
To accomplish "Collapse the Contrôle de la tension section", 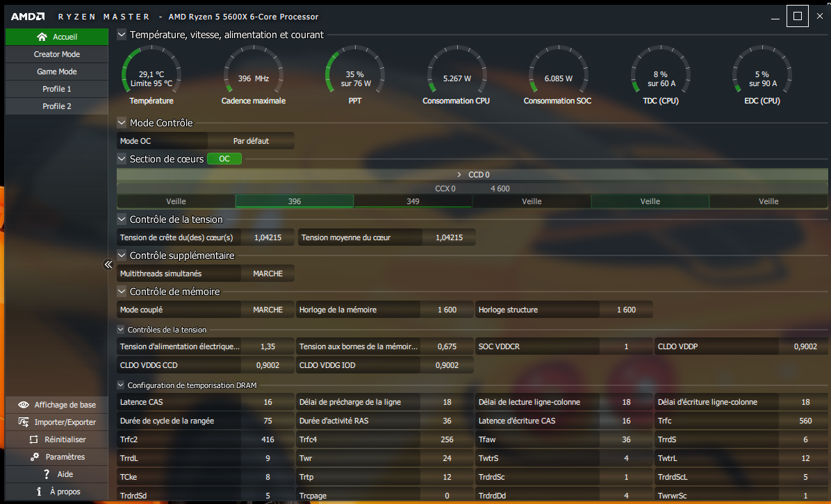I will (122, 219).
